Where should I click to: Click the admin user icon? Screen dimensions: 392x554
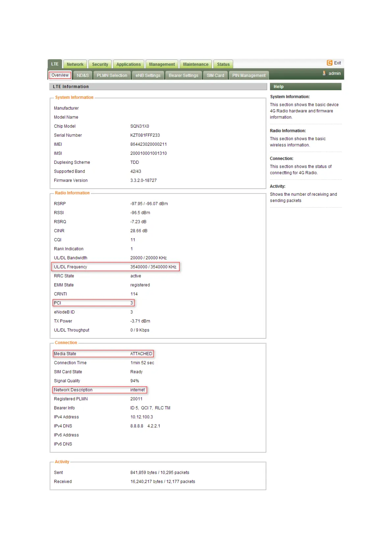324,73
